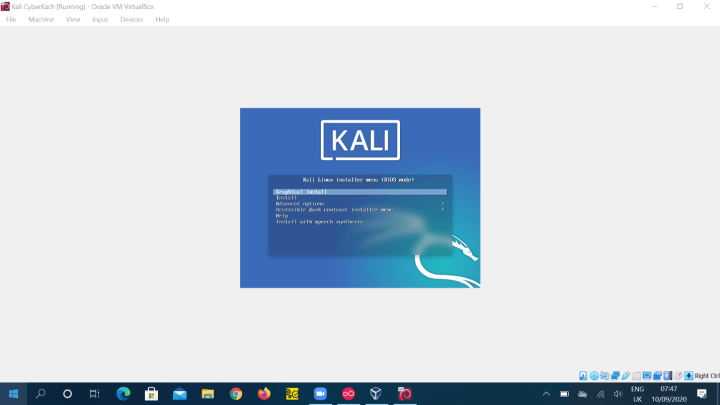
Task: Click the keyboard capture arrow icon
Action: (689, 376)
